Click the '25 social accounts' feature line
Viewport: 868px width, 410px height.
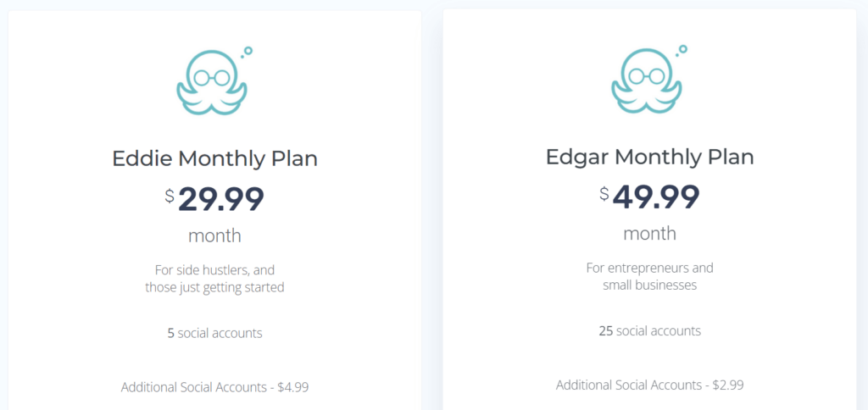coord(650,331)
